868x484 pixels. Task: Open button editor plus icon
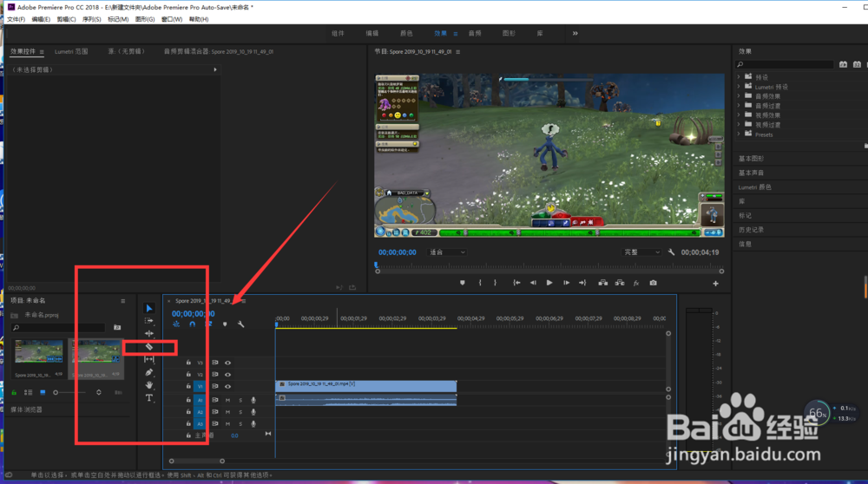(x=715, y=284)
